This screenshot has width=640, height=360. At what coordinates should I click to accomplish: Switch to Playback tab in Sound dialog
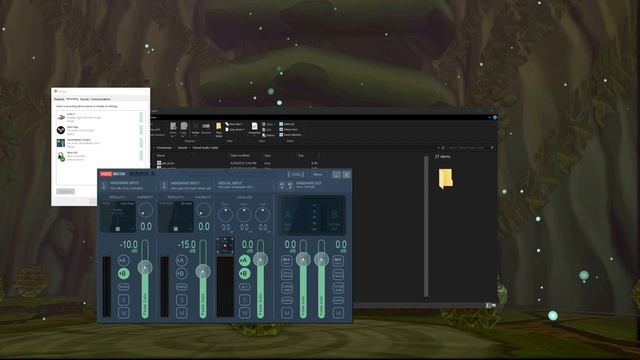pyautogui.click(x=59, y=99)
